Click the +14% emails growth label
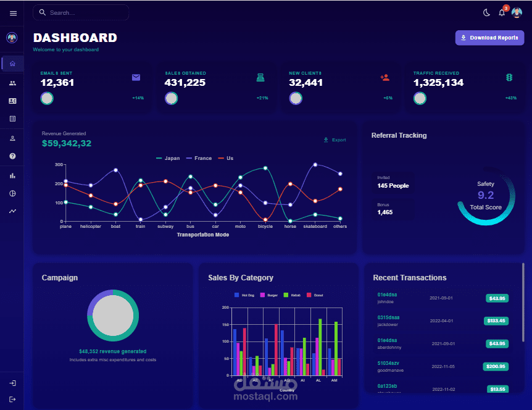 pos(138,98)
